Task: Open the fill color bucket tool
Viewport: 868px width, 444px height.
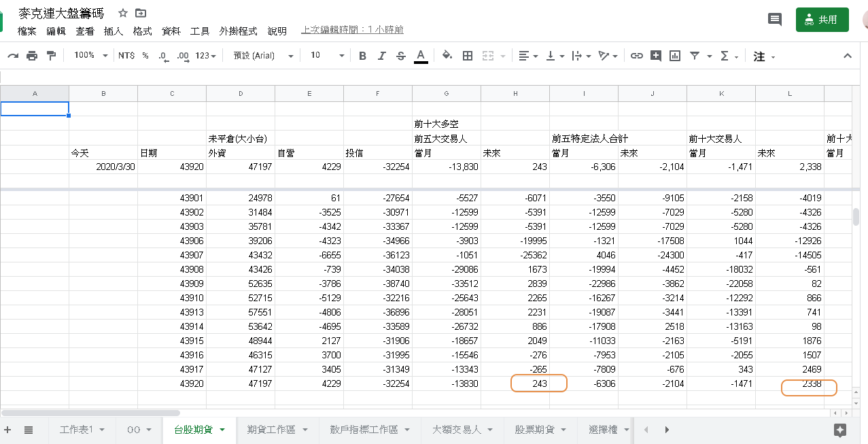Action: point(447,56)
